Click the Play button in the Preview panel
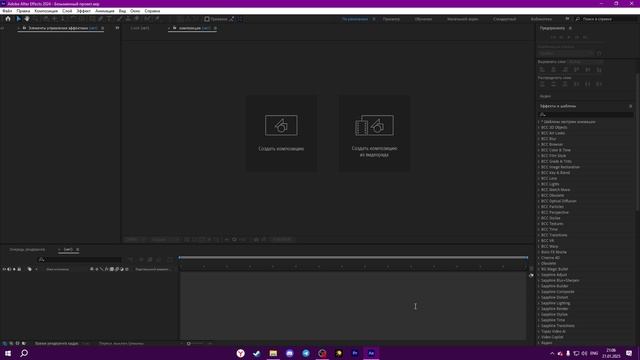Image resolution: width=640 pixels, height=360 pixels. [569, 37]
